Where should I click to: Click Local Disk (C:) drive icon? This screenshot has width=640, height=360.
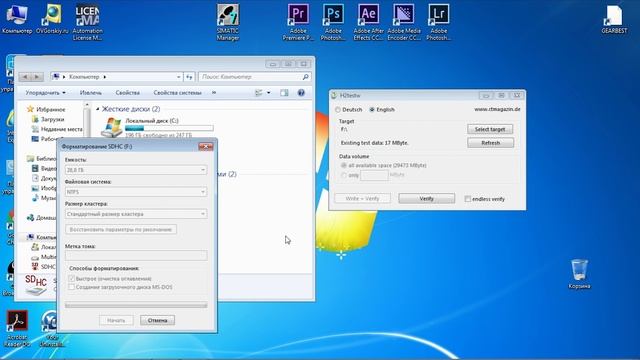pyautogui.click(x=111, y=127)
